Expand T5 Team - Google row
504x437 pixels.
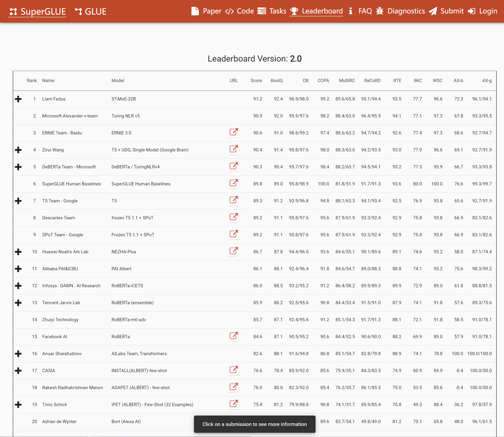click(x=18, y=201)
